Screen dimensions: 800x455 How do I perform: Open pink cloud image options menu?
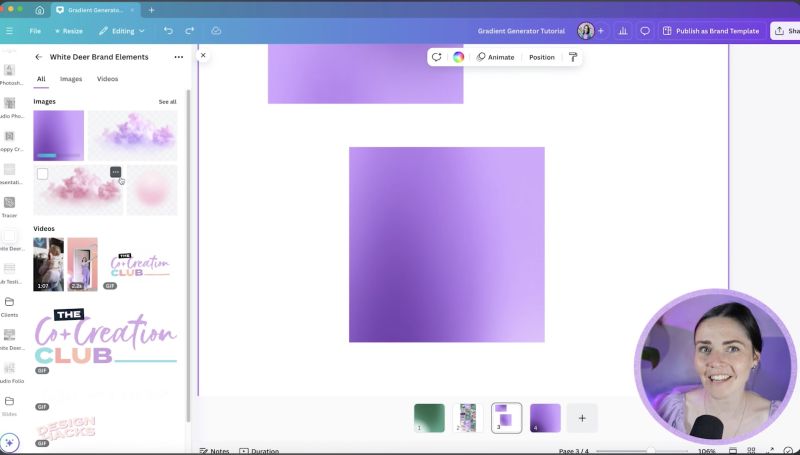(x=115, y=172)
